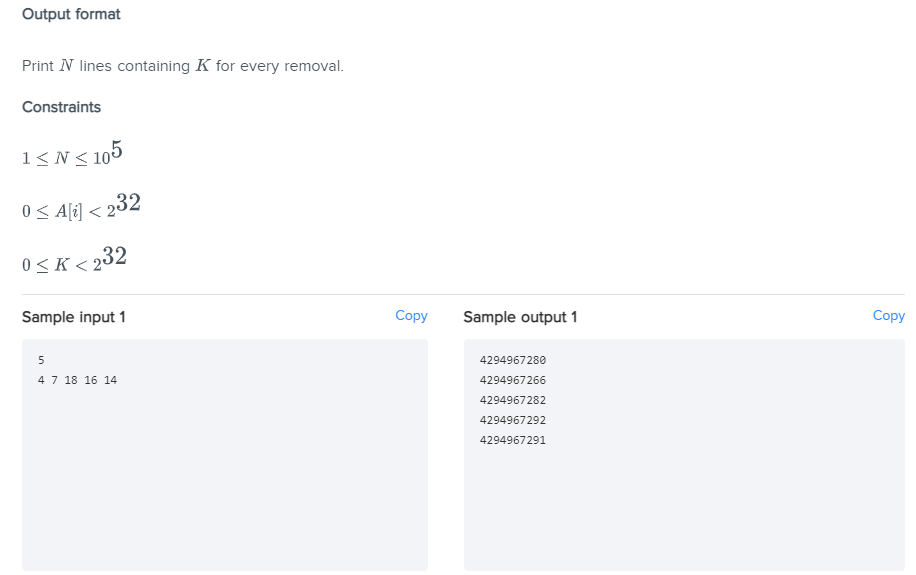Click the Sample input 1 heading
Viewport: 916px width, 575px height.
tap(74, 317)
